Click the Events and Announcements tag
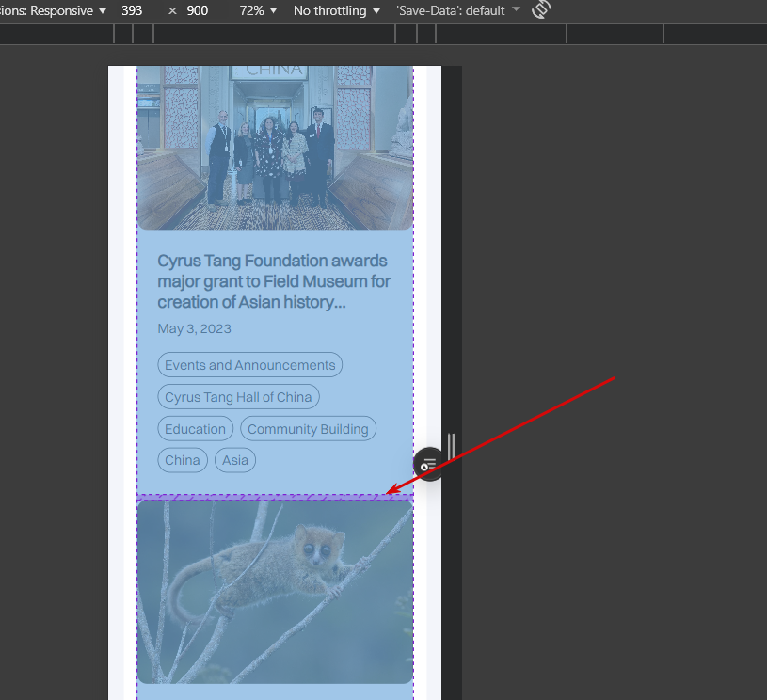The image size is (767, 700). 249,365
